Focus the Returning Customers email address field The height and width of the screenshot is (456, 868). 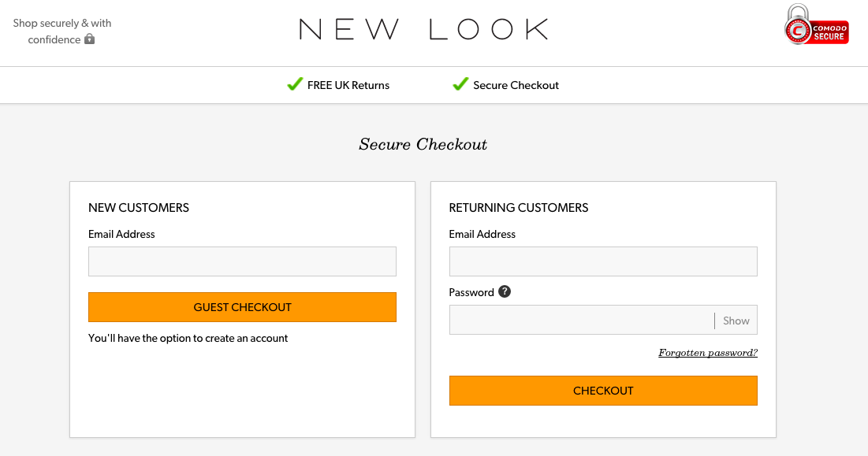(x=603, y=261)
